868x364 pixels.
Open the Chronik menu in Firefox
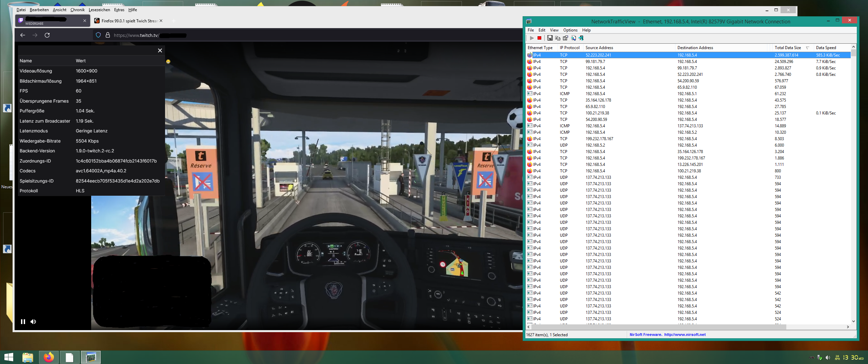[78, 10]
